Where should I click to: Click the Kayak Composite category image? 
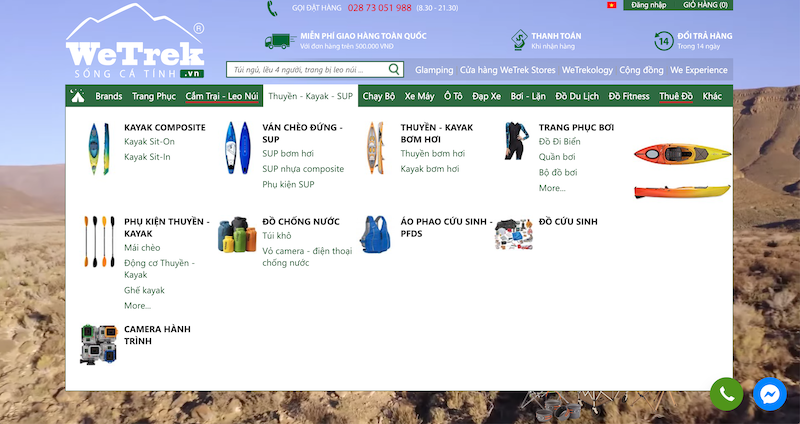[99, 148]
